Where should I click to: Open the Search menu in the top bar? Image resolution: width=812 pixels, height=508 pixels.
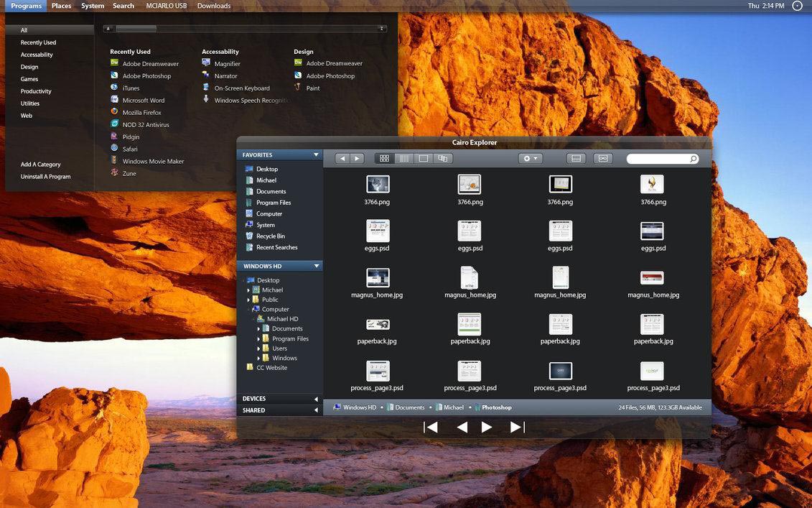coord(123,6)
